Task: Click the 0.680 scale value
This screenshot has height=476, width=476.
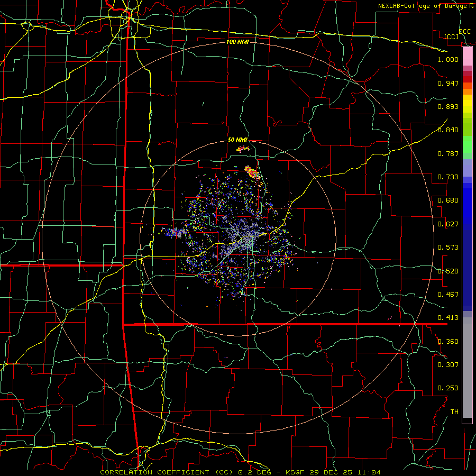Action: tap(448, 200)
